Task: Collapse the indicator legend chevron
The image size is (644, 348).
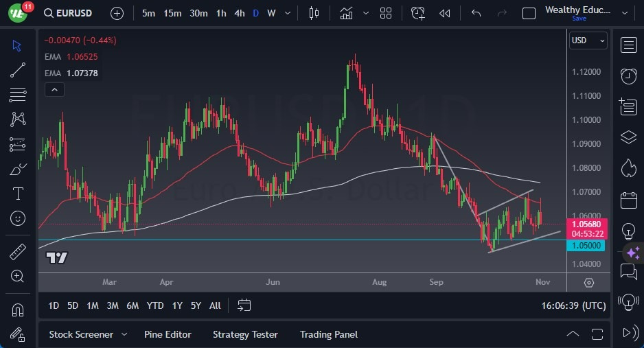Action: pos(54,90)
